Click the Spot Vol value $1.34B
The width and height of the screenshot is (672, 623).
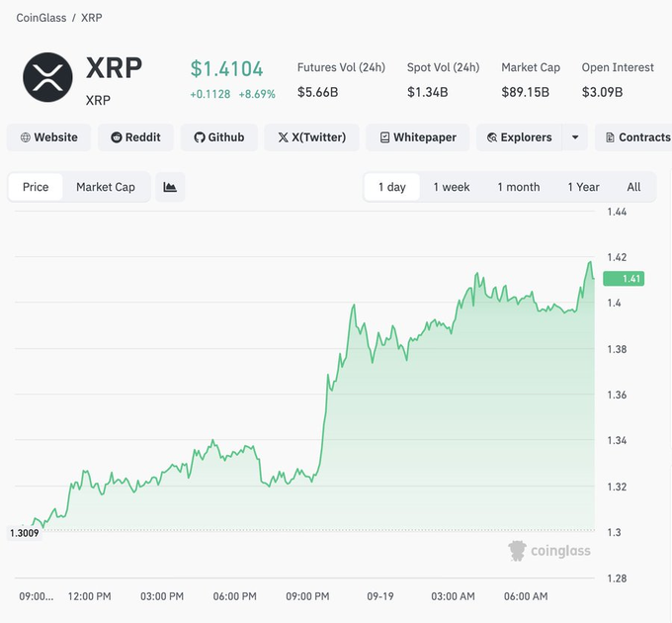(427, 92)
